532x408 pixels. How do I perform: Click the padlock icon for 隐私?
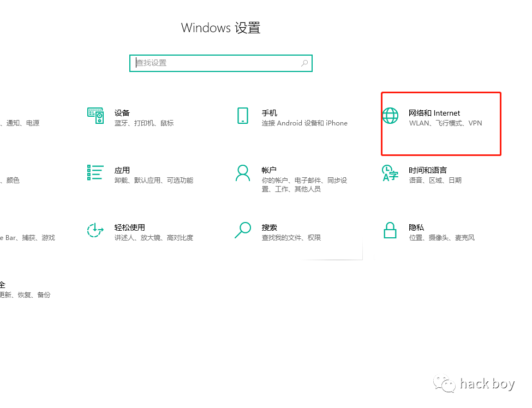[x=390, y=230]
